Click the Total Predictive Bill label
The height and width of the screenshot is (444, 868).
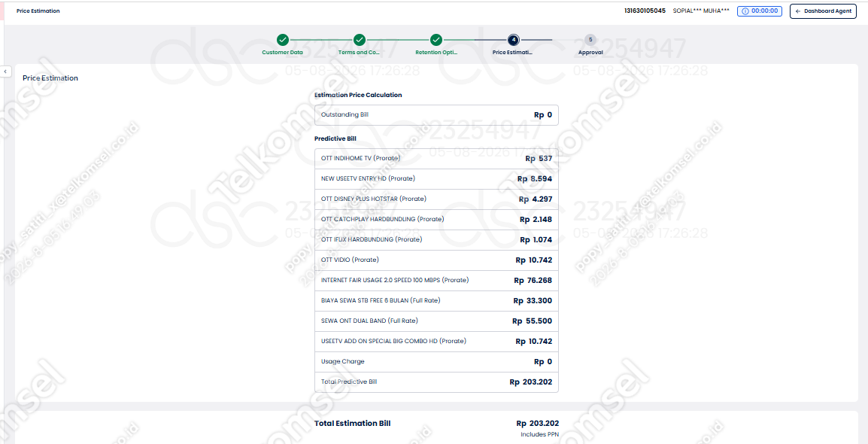pyautogui.click(x=349, y=382)
